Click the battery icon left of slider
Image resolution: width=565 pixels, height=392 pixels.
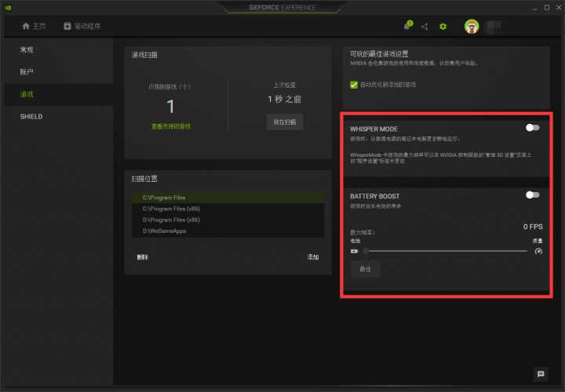[x=355, y=251]
